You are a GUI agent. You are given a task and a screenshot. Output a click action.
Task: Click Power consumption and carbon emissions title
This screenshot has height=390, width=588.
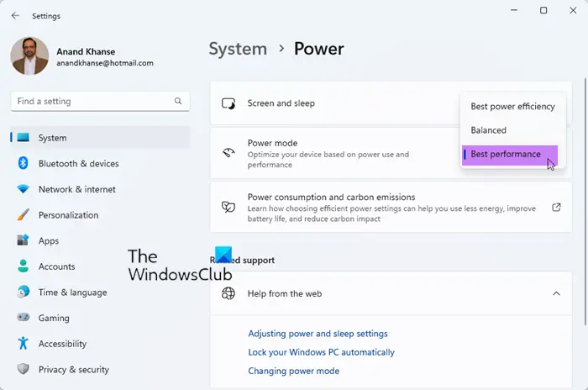coord(331,197)
